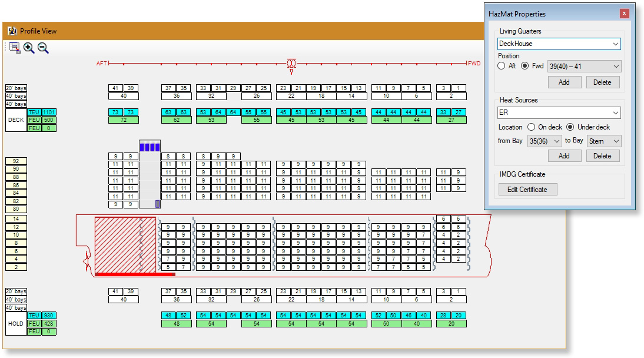Image resolution: width=644 pixels, height=358 pixels.
Task: Click the cyan 46 hold capacity cell
Action: pos(409,315)
